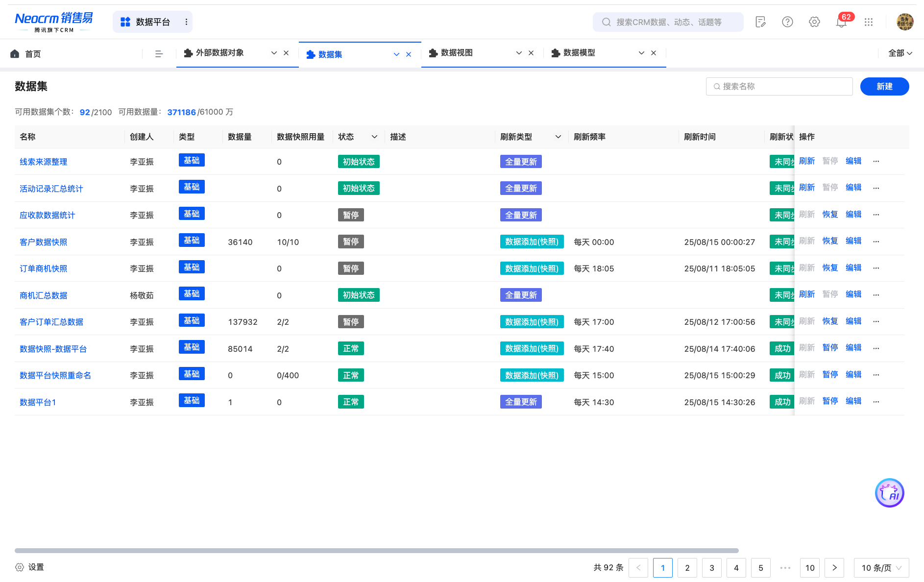Image resolution: width=924 pixels, height=582 pixels.
Task: Expand the 状态 column filter dropdown
Action: click(374, 137)
